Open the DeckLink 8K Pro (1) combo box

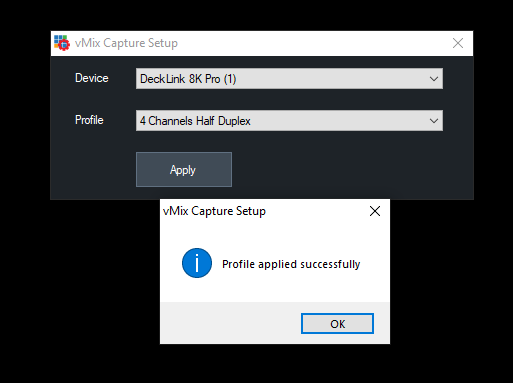coord(289,79)
